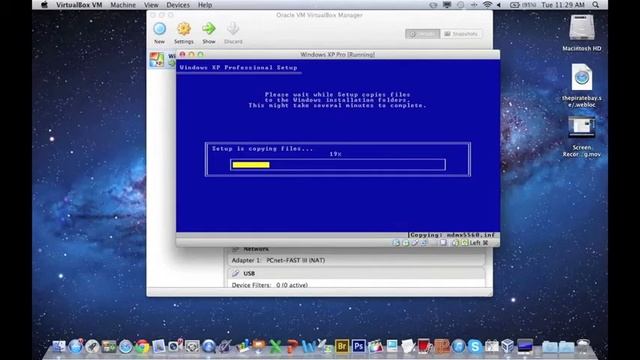This screenshot has width=640, height=360.
Task: Open the Help menu
Action: 205,5
